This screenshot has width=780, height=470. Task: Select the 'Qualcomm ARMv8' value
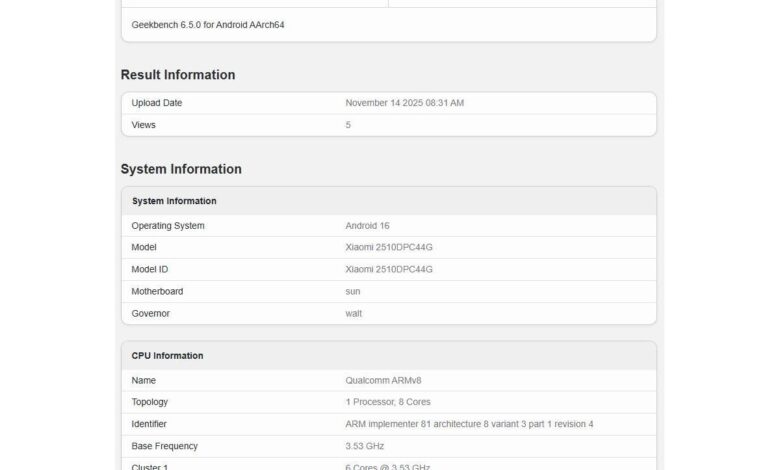(x=383, y=380)
